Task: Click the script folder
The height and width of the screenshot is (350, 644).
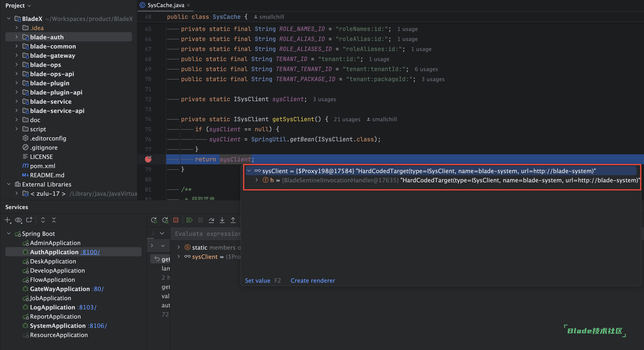Action: point(38,129)
